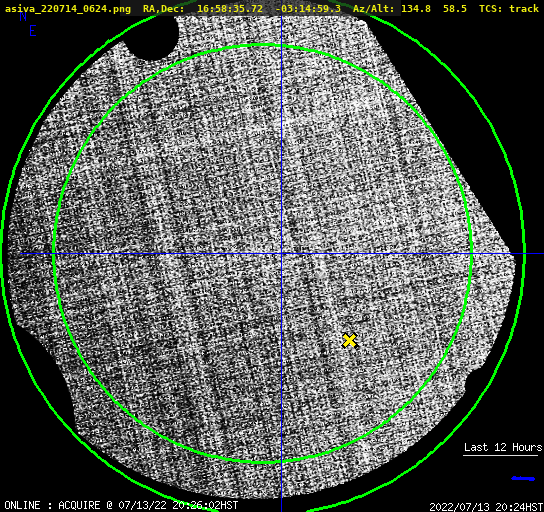Image resolution: width=544 pixels, height=512 pixels.
Task: Click the TCS: track status text
Action: [509, 9]
